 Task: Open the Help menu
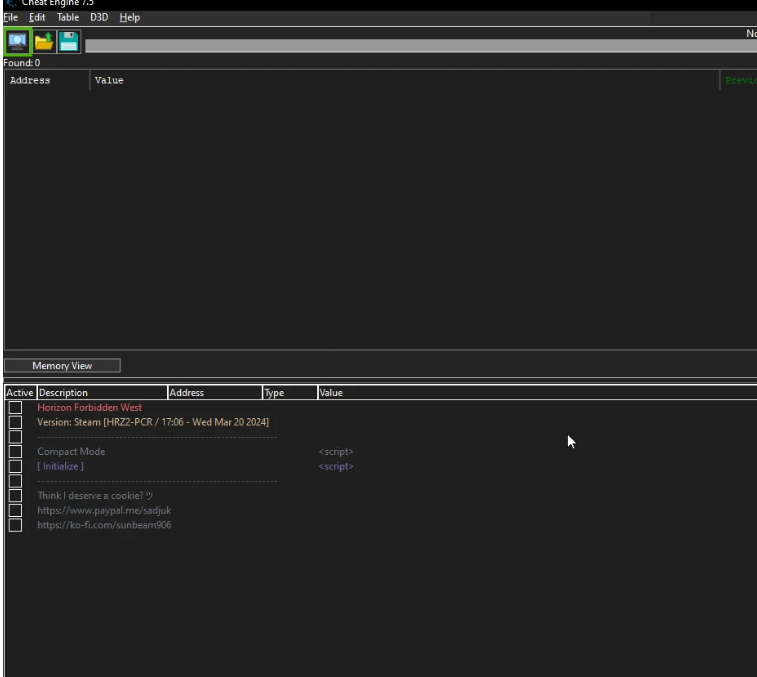[x=130, y=18]
